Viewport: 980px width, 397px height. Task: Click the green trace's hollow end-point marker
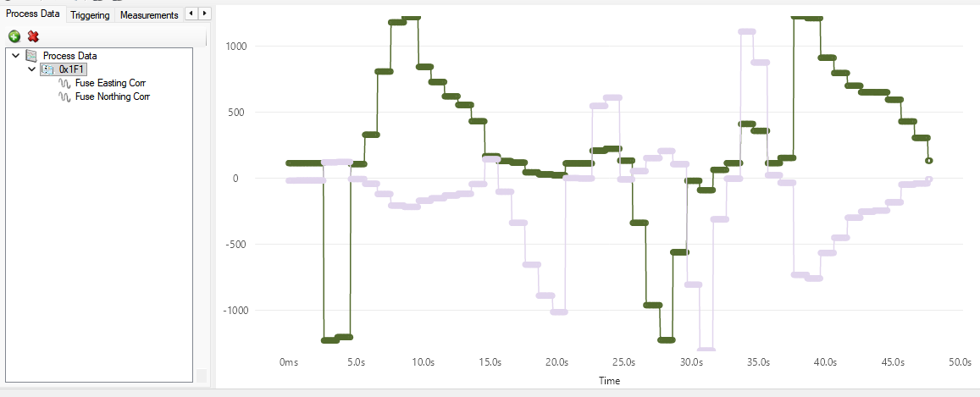point(929,160)
